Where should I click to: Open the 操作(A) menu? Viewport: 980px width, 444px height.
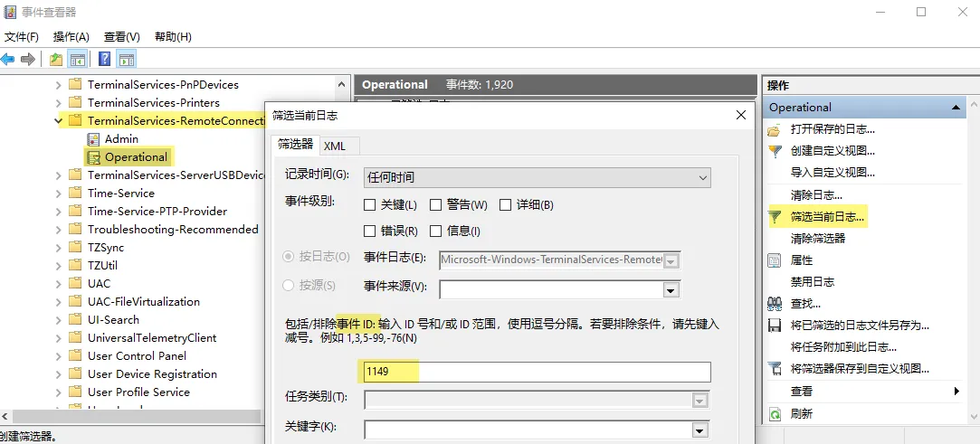tap(71, 37)
